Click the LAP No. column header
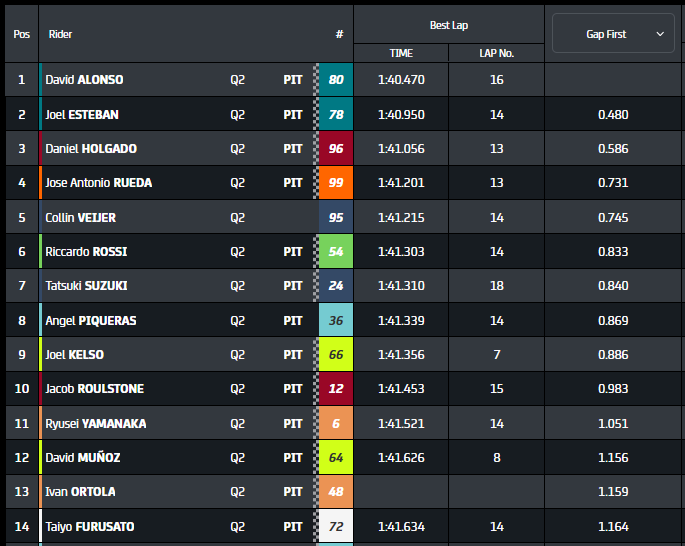The height and width of the screenshot is (546, 685). pyautogui.click(x=497, y=53)
